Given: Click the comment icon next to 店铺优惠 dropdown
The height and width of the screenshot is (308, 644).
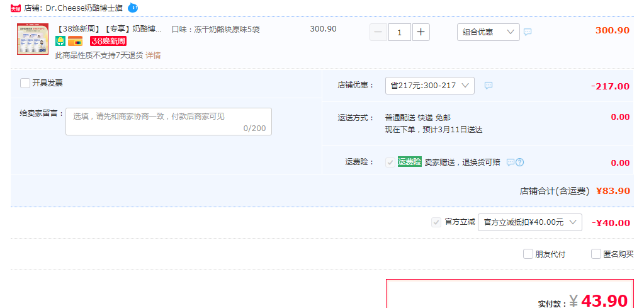Looking at the screenshot, I should pyautogui.click(x=489, y=86).
